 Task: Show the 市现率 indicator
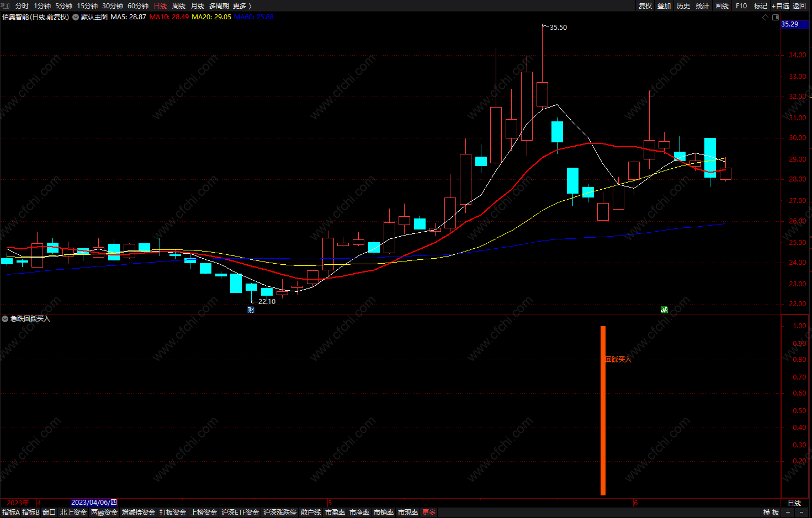[x=408, y=512]
